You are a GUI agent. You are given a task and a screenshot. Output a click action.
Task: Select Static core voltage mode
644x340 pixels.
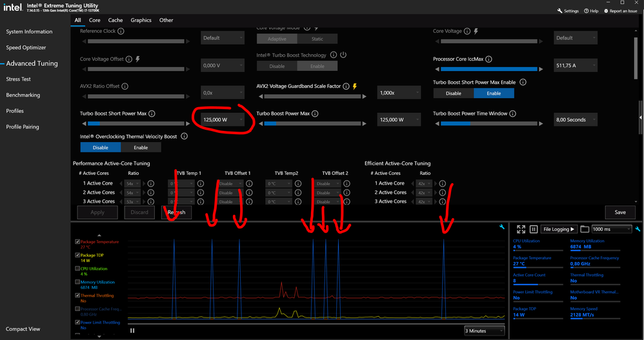(317, 39)
